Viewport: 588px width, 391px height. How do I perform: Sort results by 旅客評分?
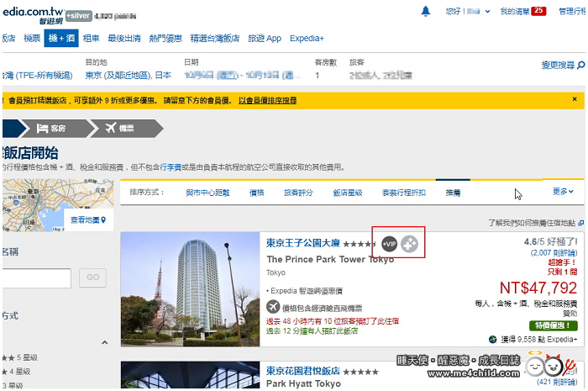pyautogui.click(x=298, y=193)
